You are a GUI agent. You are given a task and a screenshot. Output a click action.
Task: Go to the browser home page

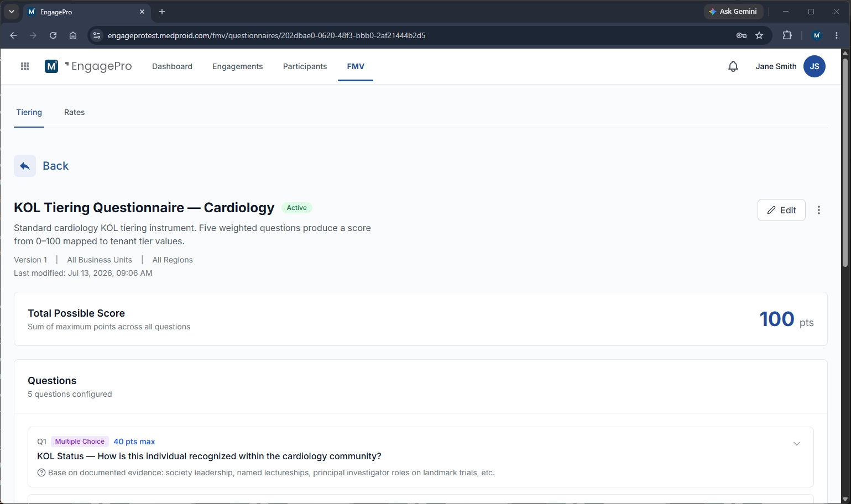(x=73, y=35)
